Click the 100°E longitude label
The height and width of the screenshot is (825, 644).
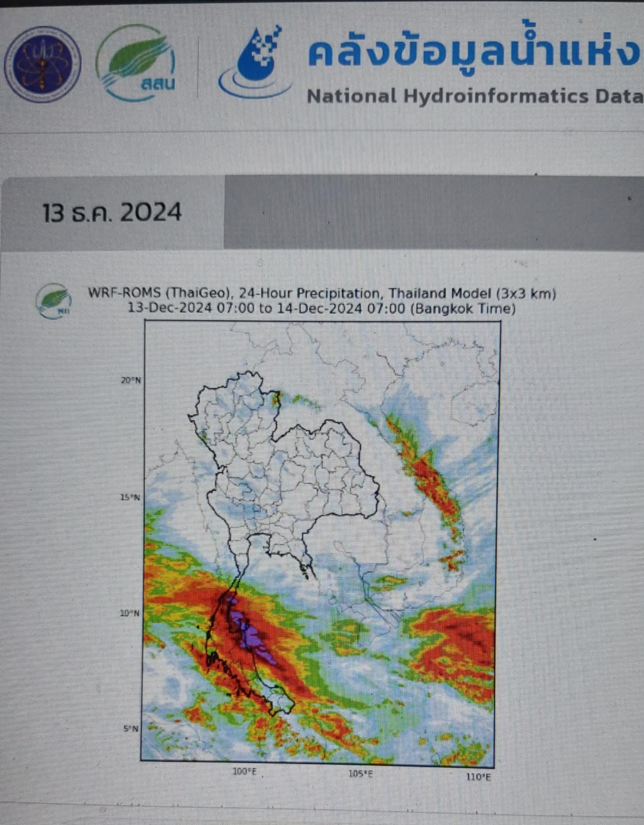click(x=245, y=772)
